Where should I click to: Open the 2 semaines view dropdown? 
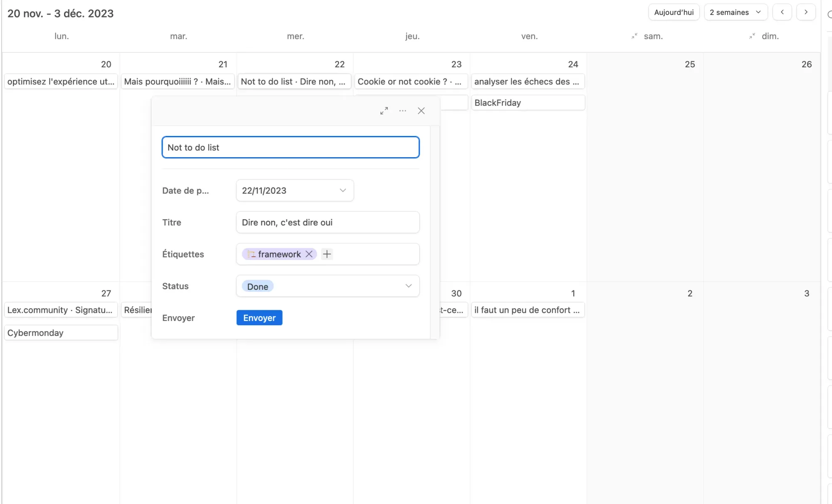click(735, 12)
